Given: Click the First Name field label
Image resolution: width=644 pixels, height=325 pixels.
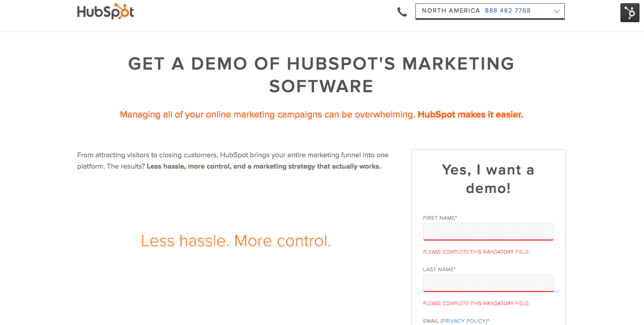Looking at the screenshot, I should pyautogui.click(x=439, y=218).
